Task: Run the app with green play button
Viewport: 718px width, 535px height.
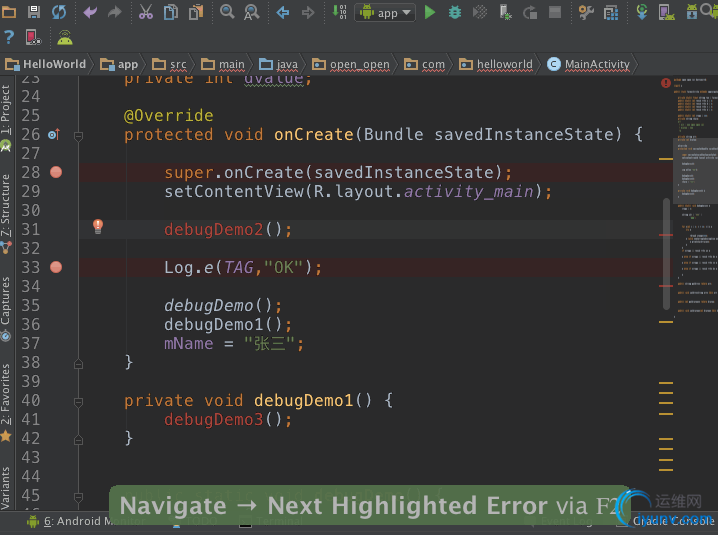Action: [430, 12]
